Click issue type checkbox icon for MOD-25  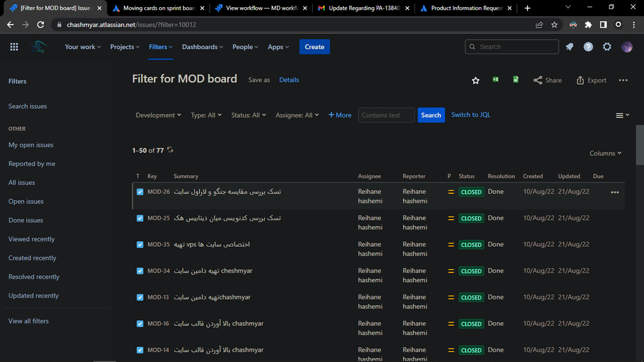140,218
